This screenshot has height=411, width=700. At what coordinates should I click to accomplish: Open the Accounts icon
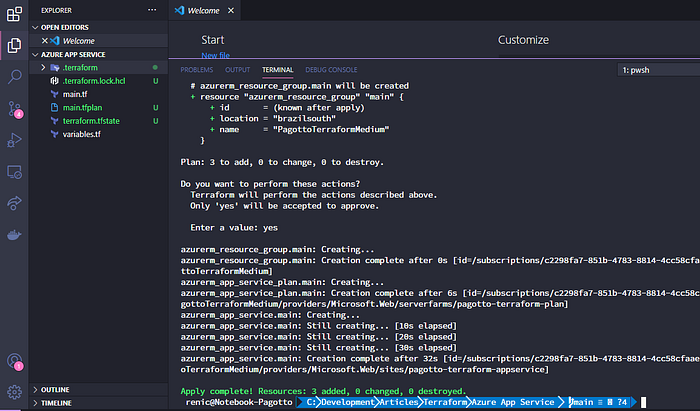coord(14,361)
